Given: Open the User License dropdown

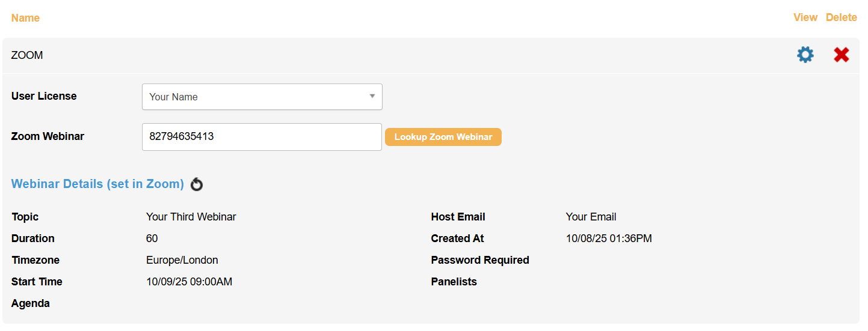Looking at the screenshot, I should point(262,97).
